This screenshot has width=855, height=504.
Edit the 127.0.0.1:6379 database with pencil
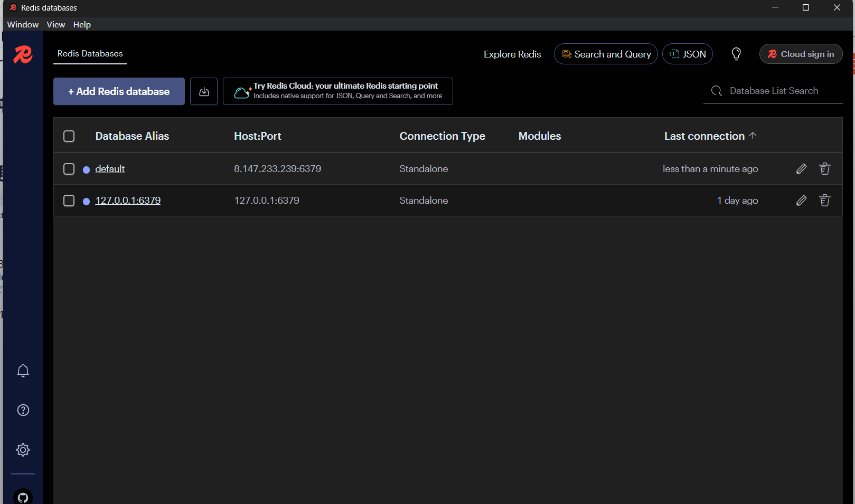(x=801, y=201)
